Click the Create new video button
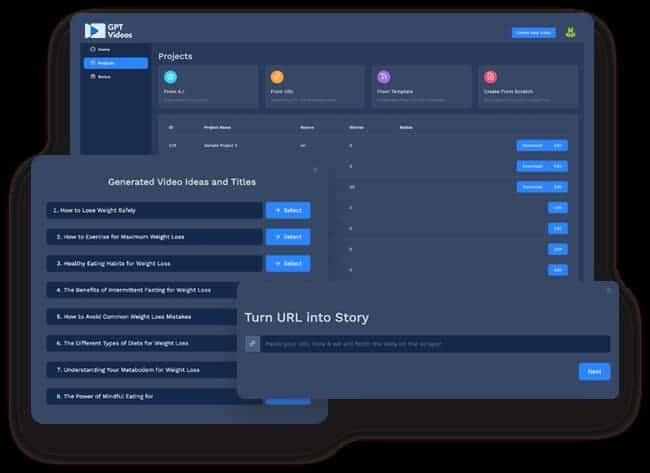 (534, 33)
